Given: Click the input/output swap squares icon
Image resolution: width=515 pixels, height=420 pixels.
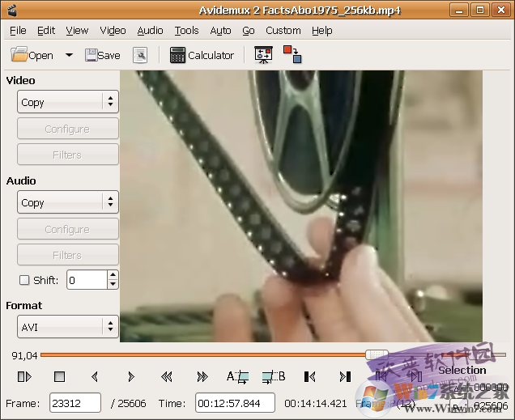Looking at the screenshot, I should point(292,54).
